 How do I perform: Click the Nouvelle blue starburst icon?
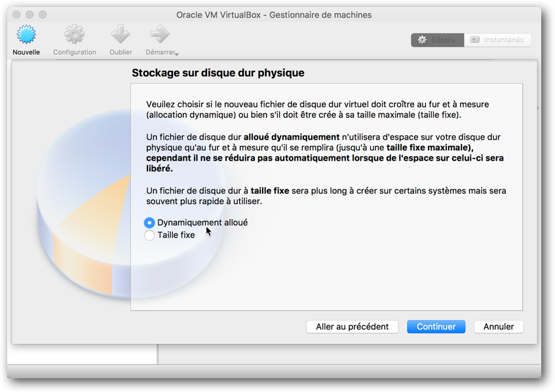(x=26, y=34)
